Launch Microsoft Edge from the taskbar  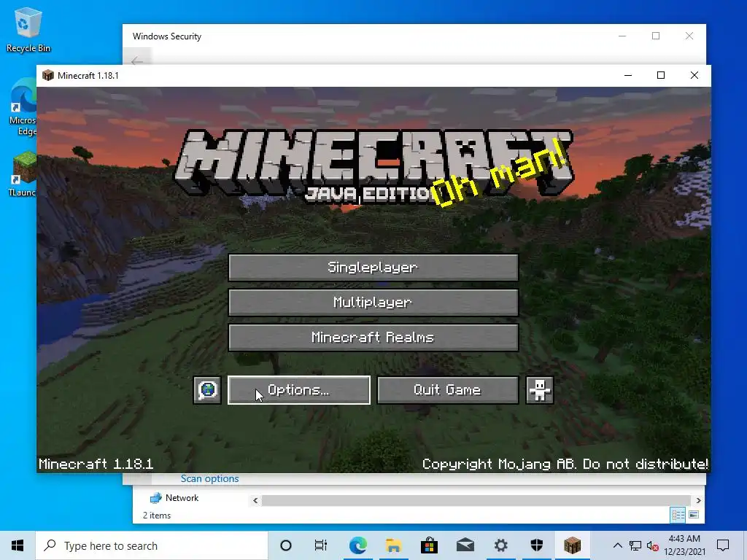click(357, 545)
